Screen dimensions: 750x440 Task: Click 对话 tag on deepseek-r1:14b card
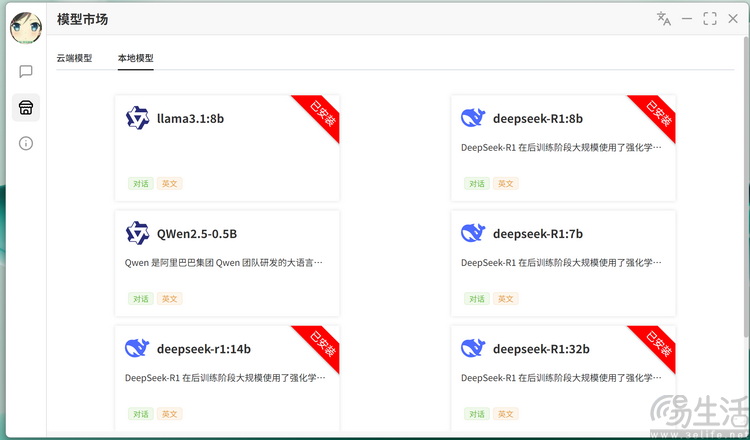pyautogui.click(x=141, y=414)
